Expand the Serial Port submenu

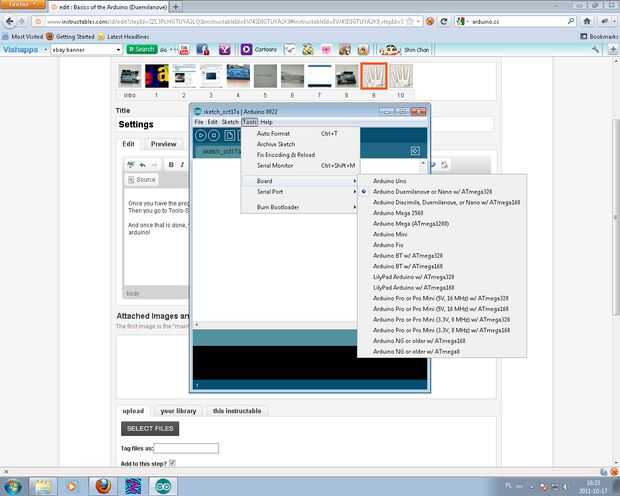300,191
